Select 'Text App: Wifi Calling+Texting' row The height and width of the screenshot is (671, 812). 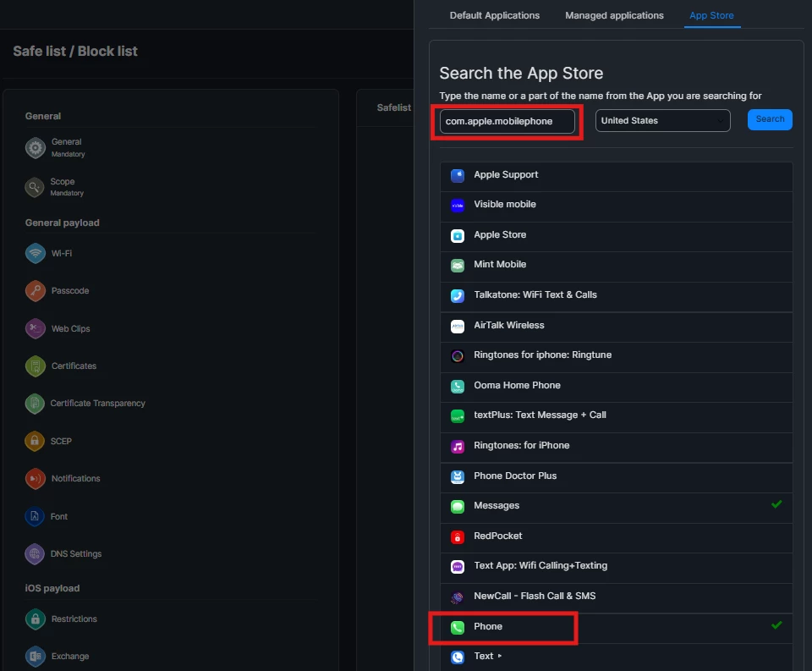pyautogui.click(x=617, y=566)
